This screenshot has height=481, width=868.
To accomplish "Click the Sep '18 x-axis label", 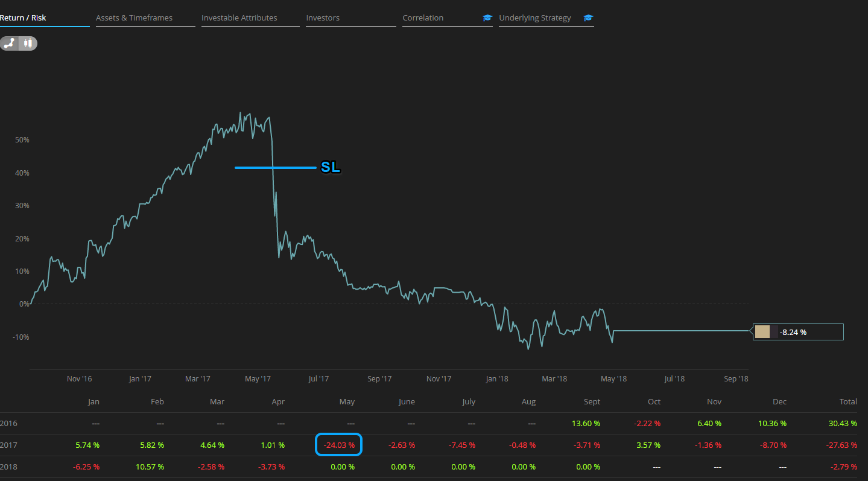I will tap(736, 379).
